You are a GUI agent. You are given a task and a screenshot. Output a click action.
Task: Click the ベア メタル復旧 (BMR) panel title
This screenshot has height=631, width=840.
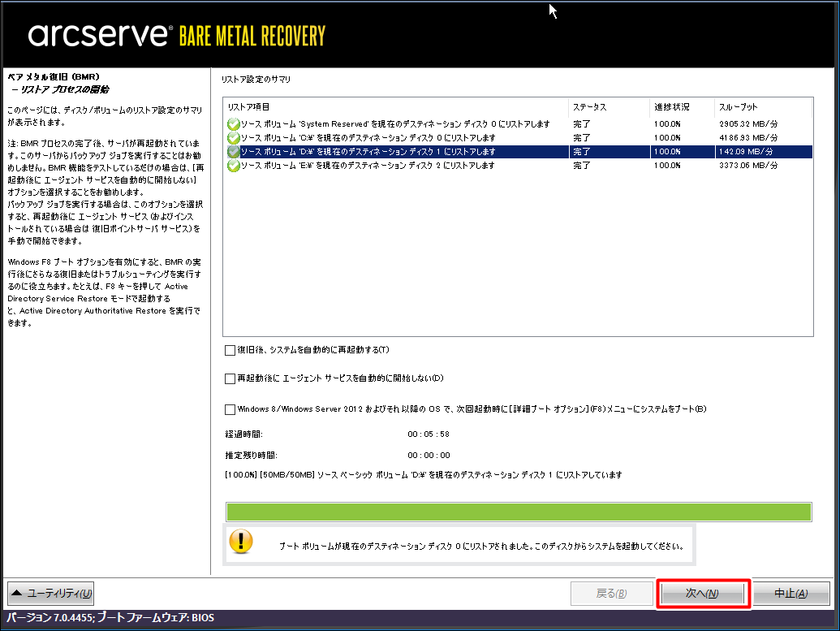pyautogui.click(x=54, y=76)
